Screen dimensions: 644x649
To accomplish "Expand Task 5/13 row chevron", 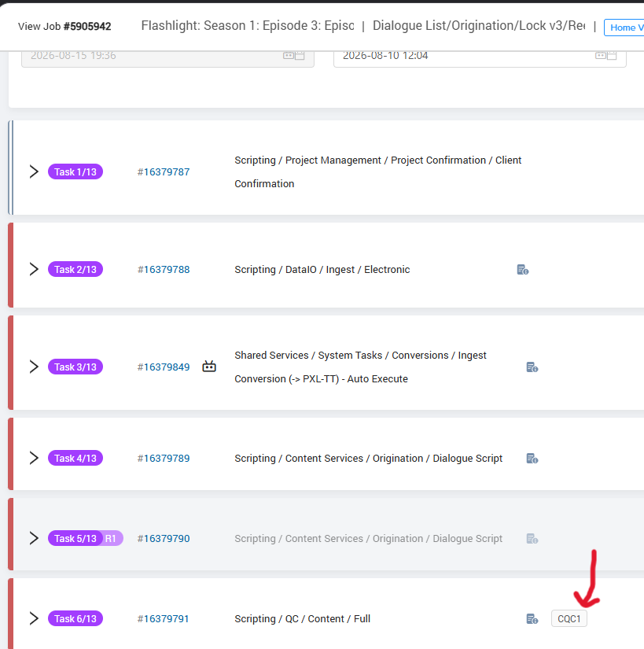I will coord(34,538).
